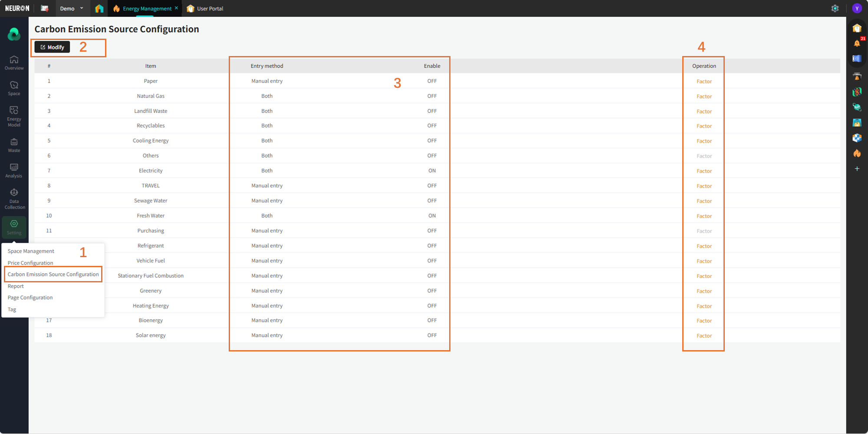Screen dimensions: 868x434
Task: Open the user avatar Y menu
Action: tap(857, 8)
